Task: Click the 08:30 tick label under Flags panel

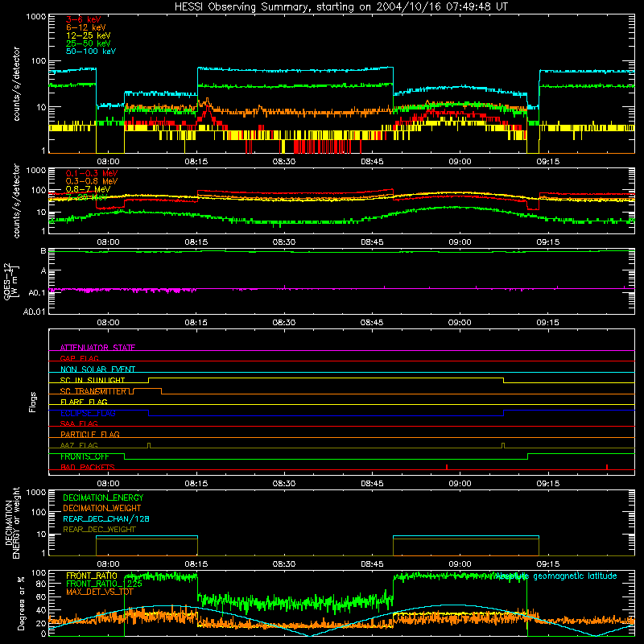Action: [284, 484]
